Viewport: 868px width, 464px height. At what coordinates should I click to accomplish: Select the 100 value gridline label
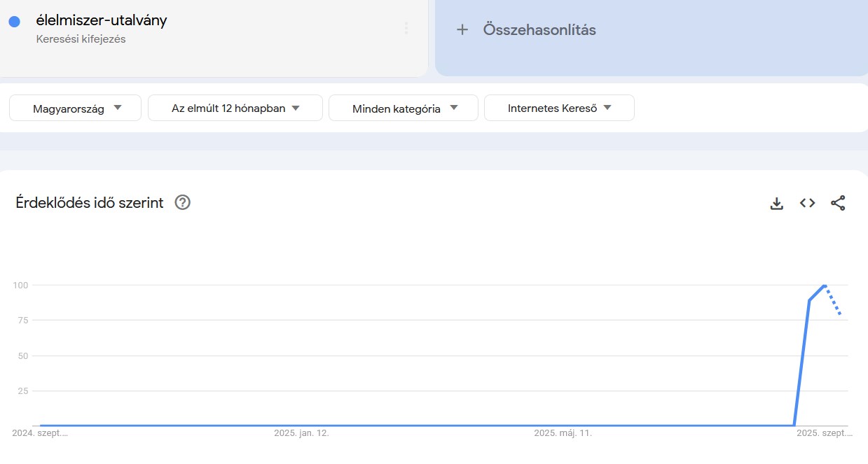point(21,285)
